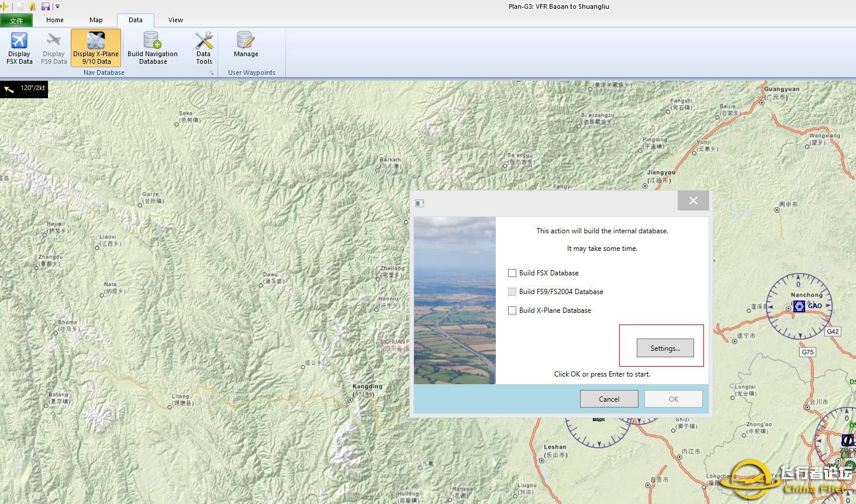The image size is (856, 504).
Task: Switch to the Map ribbon tab
Action: tap(96, 20)
